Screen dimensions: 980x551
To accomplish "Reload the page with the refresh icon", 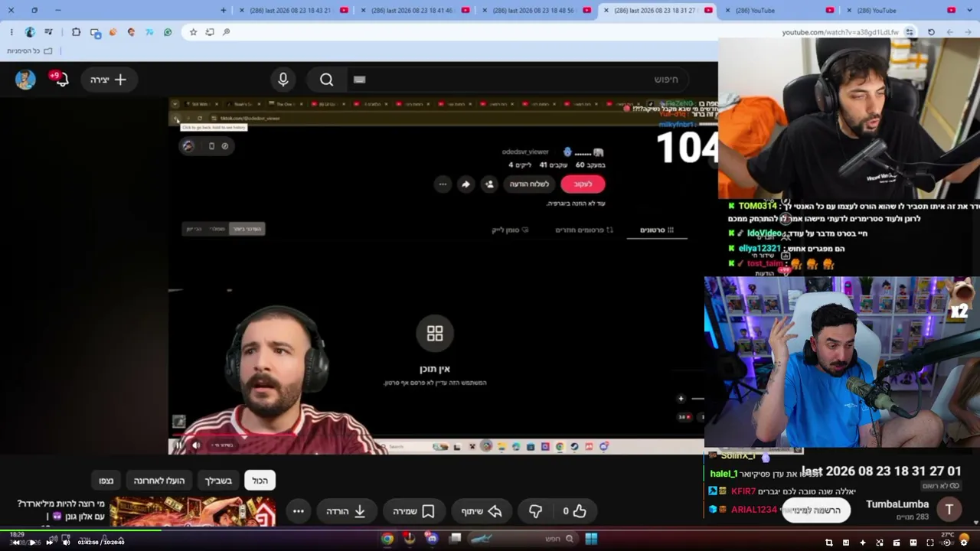I will point(931,32).
